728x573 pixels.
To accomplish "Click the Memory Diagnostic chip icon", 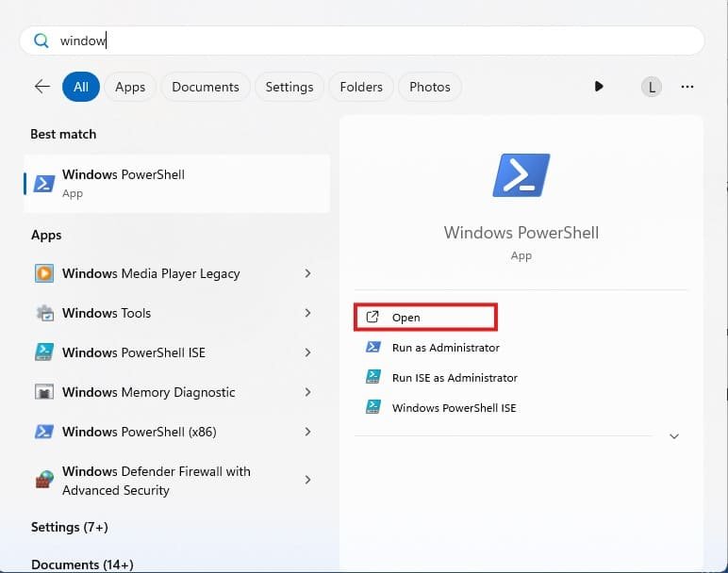I will [x=44, y=392].
